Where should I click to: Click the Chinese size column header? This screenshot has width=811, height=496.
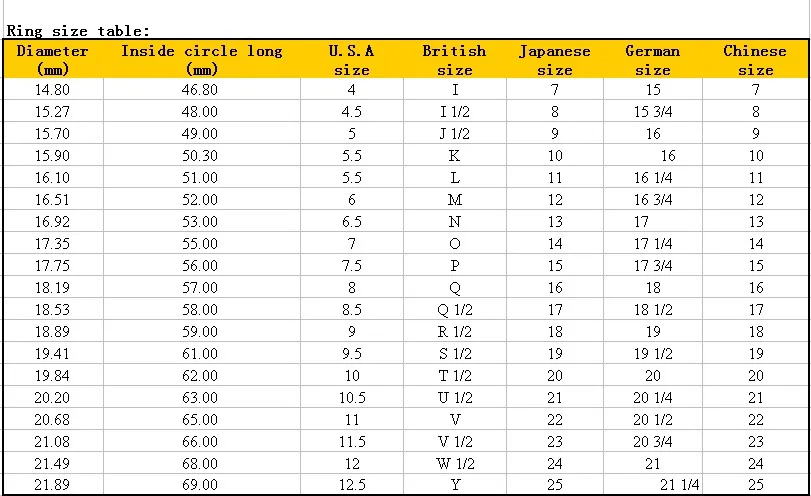[755, 59]
